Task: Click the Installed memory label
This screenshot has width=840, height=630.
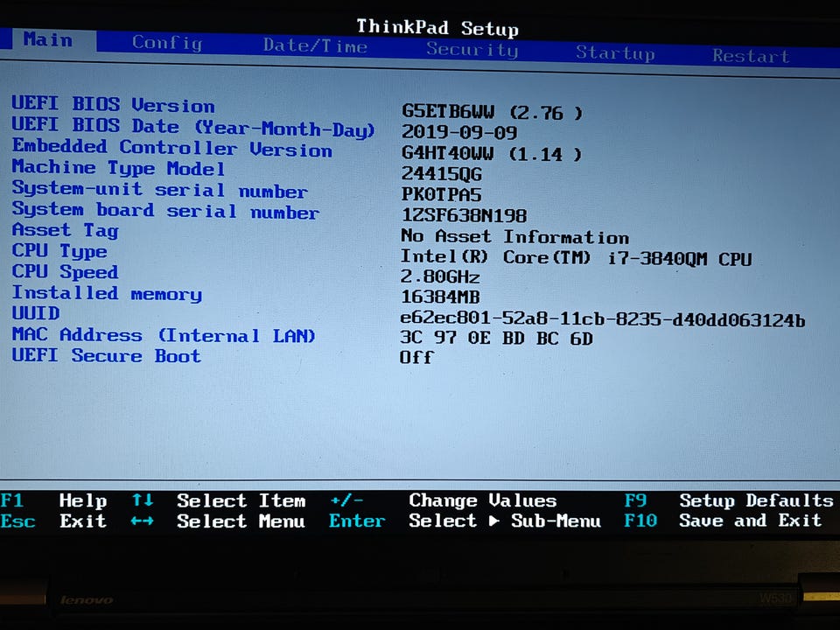Action: pyautogui.click(x=107, y=293)
